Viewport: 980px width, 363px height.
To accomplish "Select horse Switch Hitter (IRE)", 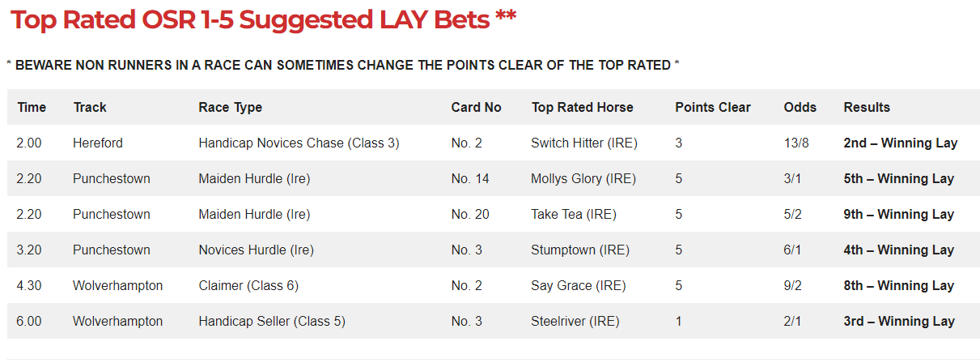I will coord(584,143).
